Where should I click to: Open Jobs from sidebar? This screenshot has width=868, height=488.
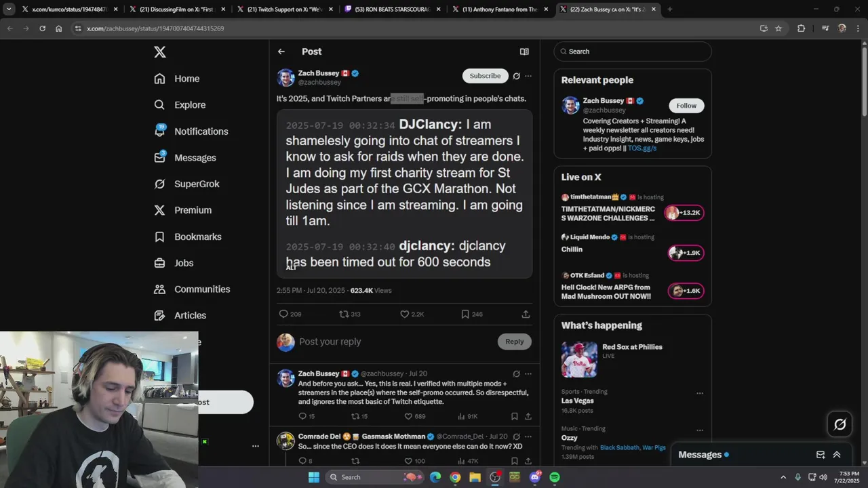[x=174, y=263]
